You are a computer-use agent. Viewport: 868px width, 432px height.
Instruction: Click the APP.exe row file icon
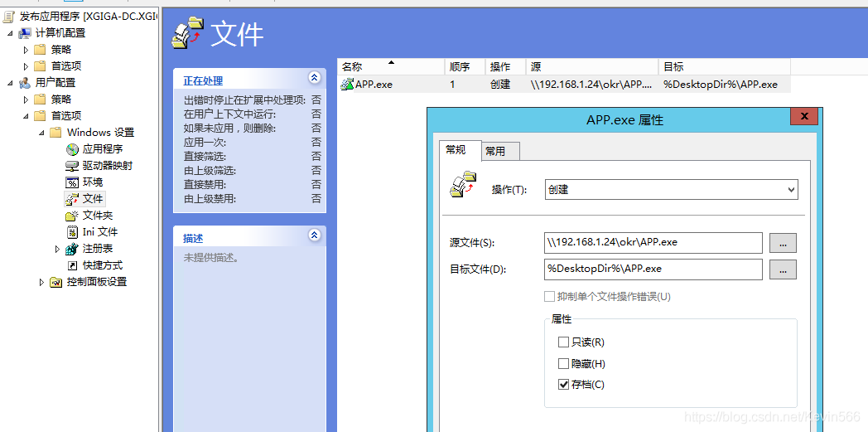coord(347,85)
